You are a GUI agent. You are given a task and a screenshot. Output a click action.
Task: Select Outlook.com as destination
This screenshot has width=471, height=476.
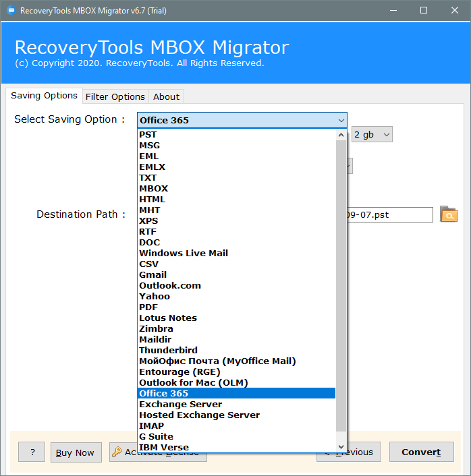pyautogui.click(x=236, y=285)
